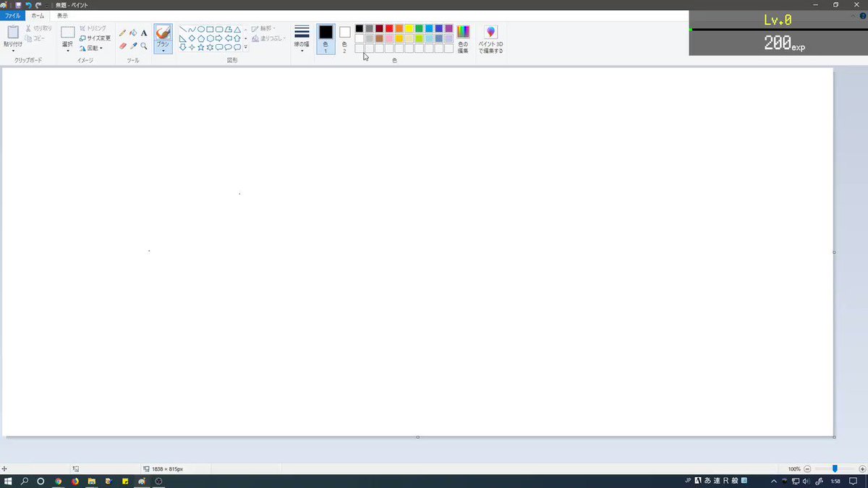Choose the Oval shape
This screenshot has width=868, height=488.
click(x=201, y=30)
